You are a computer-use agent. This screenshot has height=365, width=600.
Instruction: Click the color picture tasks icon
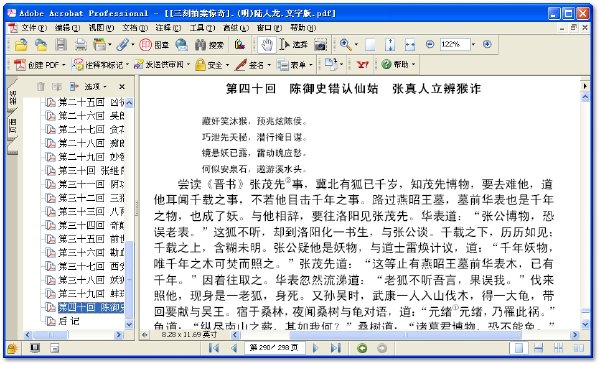point(240,45)
